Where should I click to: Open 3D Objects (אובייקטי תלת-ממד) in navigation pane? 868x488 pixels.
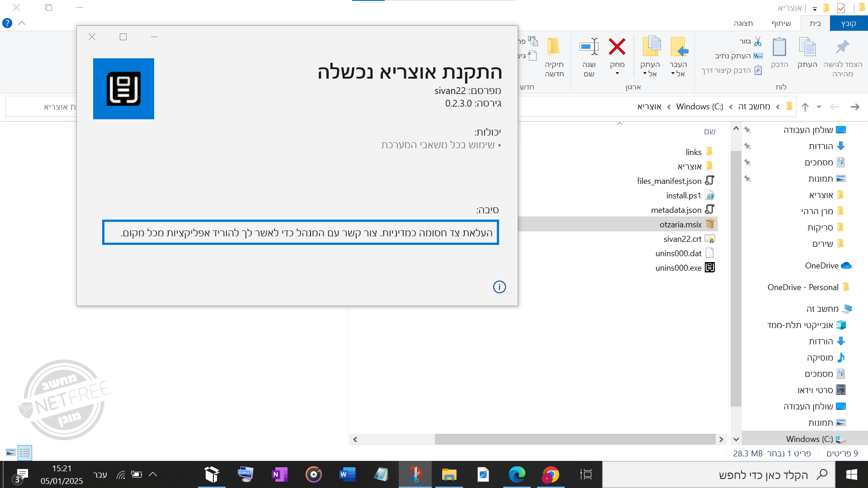click(806, 325)
